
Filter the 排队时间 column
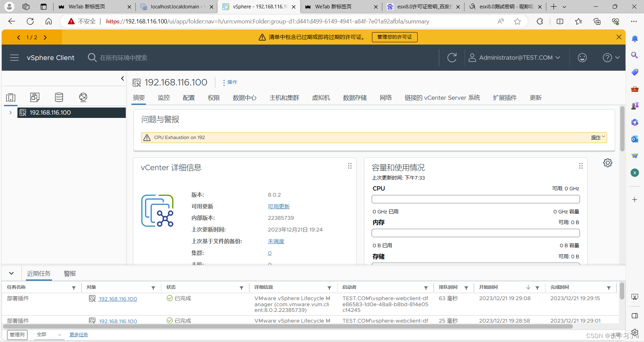[x=466, y=288]
